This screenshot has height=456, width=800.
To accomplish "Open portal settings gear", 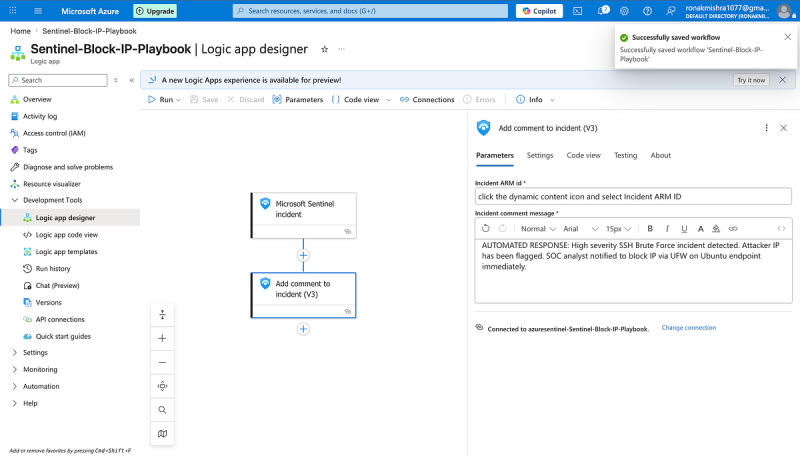I will tap(624, 11).
